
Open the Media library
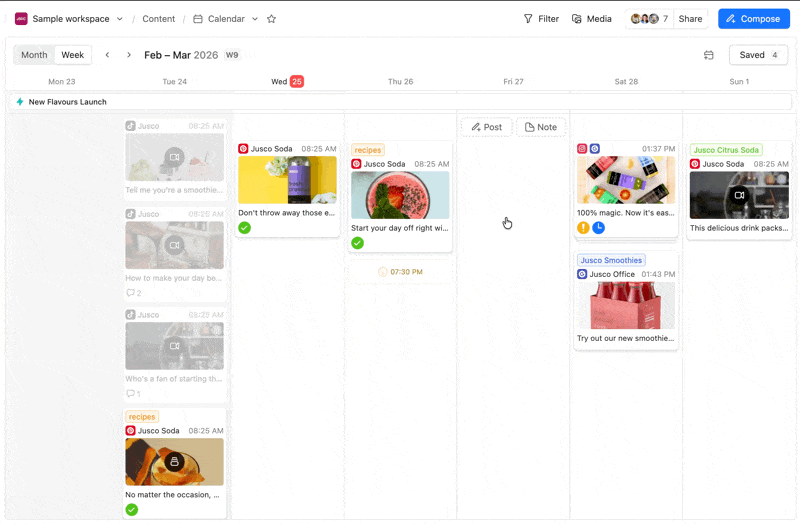[591, 19]
